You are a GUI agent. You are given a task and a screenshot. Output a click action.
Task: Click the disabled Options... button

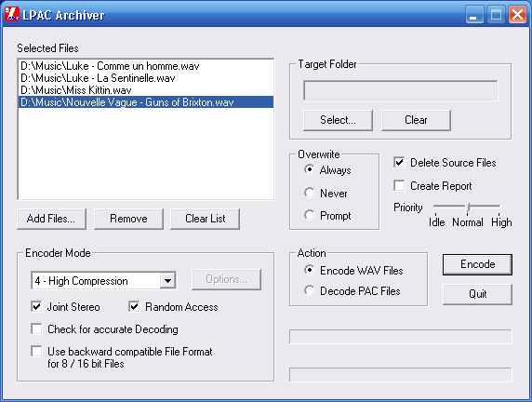coord(226,279)
